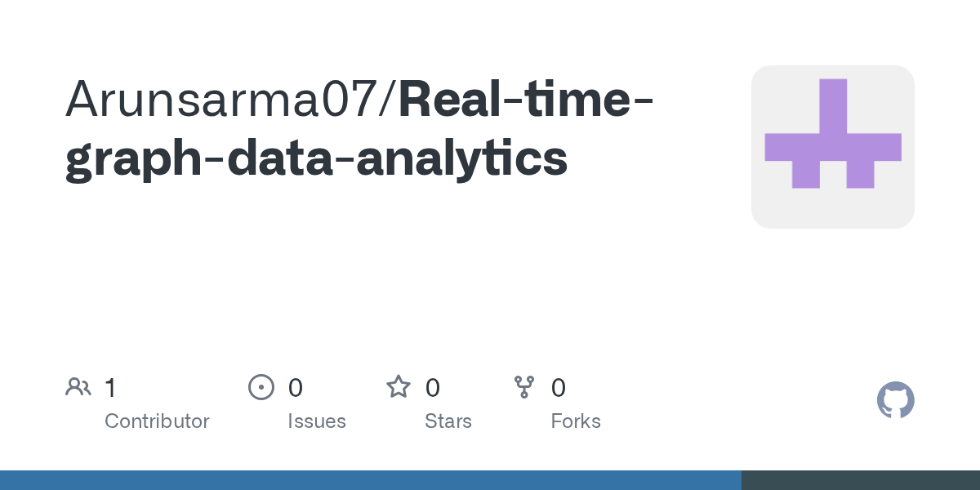Screen dimensions: 980x490
Task: Select the Issues label
Action: click(317, 421)
